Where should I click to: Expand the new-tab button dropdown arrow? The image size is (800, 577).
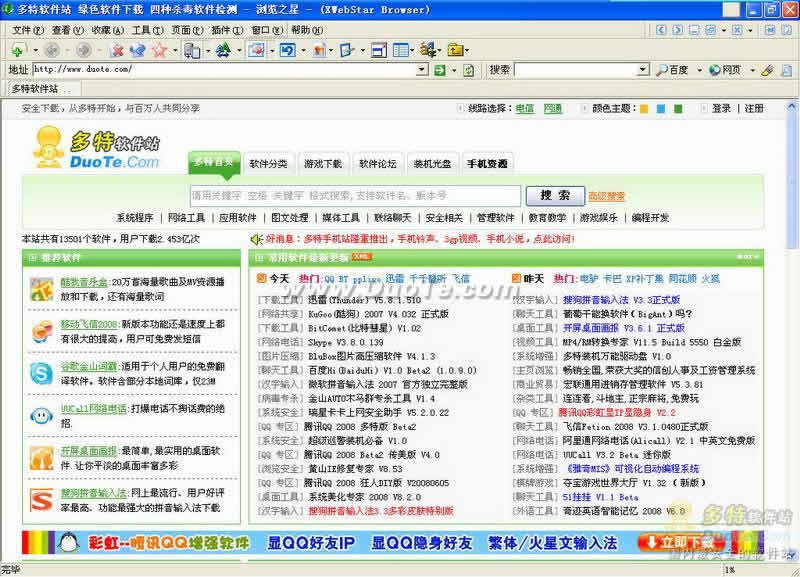(35, 51)
